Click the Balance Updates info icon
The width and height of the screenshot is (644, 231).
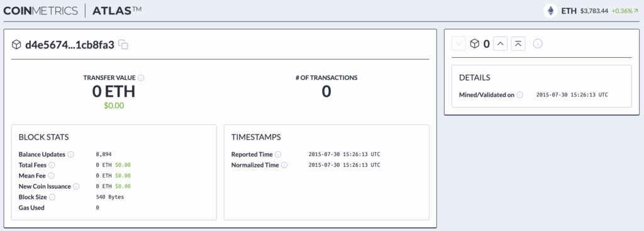click(70, 155)
